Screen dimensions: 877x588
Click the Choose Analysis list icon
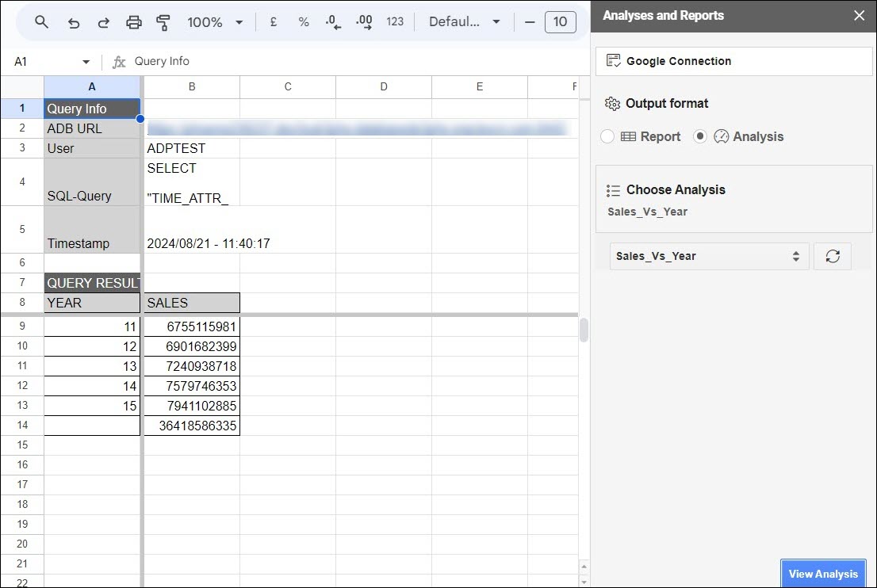pyautogui.click(x=613, y=190)
